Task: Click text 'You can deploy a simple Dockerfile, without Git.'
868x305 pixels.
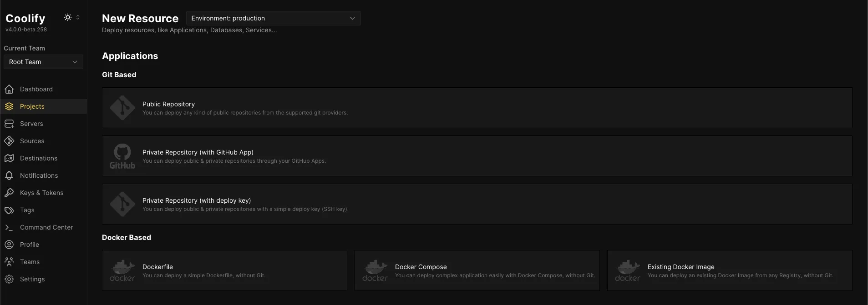Action: pyautogui.click(x=204, y=275)
